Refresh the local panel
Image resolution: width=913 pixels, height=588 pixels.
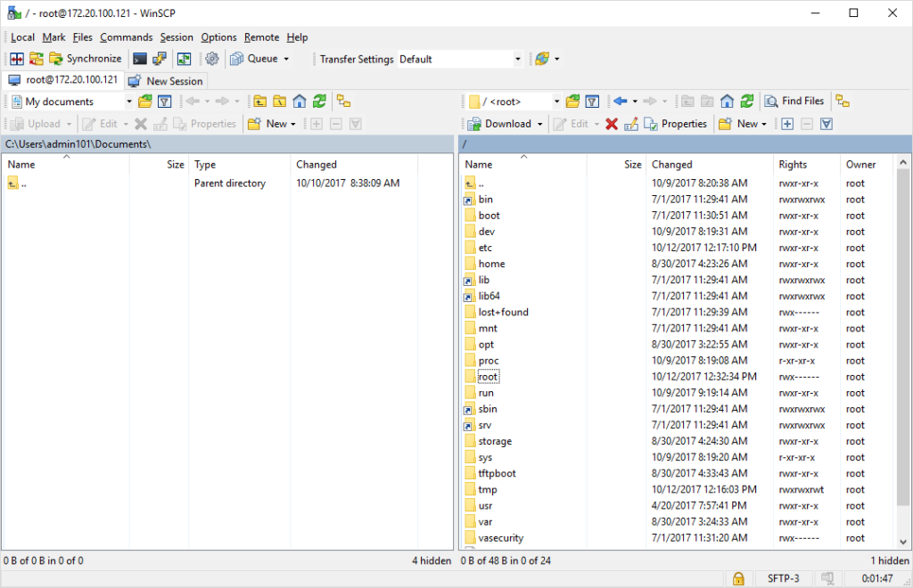coord(319,102)
